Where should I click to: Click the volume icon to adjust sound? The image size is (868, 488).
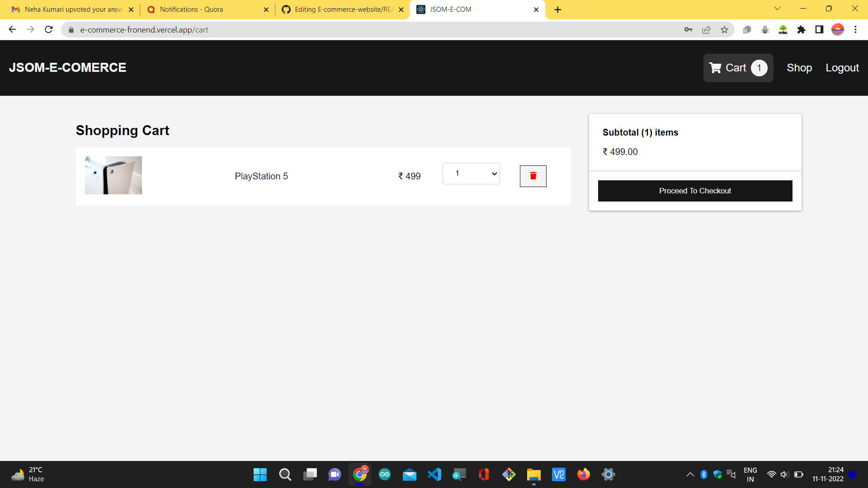click(x=784, y=474)
